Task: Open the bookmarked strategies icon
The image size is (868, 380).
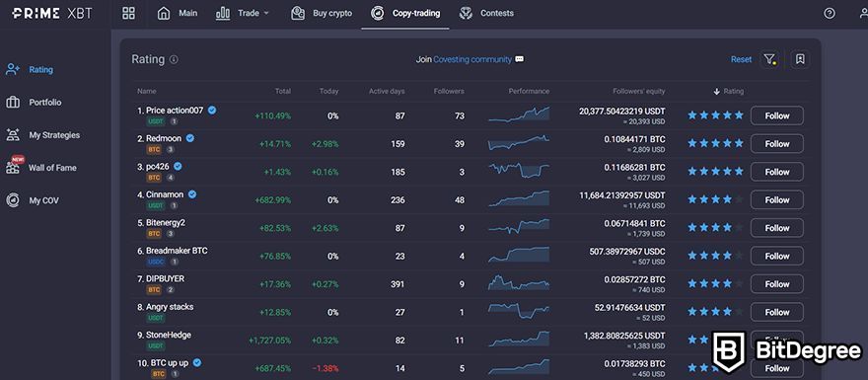Action: click(800, 59)
